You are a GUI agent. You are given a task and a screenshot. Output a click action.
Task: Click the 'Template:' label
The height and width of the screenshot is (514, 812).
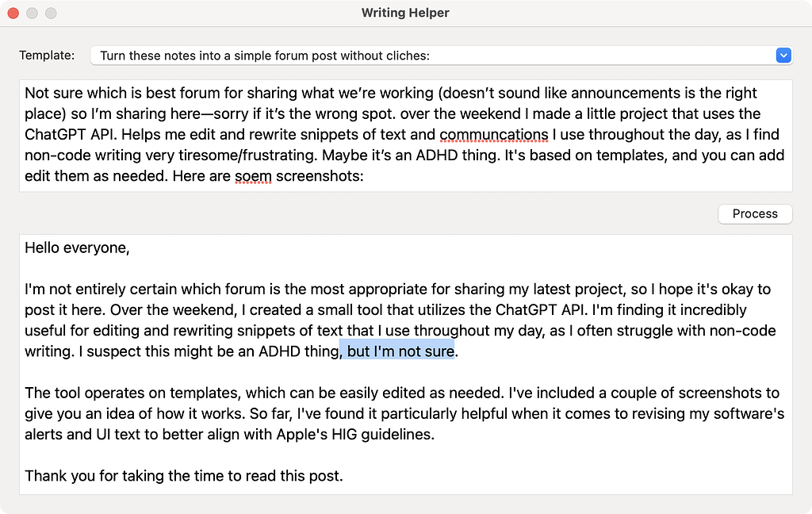tap(47, 56)
